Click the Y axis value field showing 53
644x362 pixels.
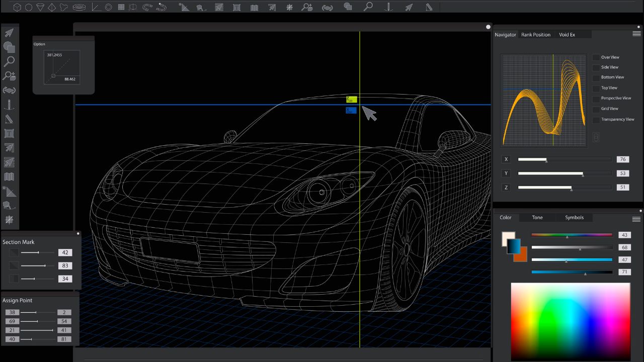pyautogui.click(x=622, y=173)
